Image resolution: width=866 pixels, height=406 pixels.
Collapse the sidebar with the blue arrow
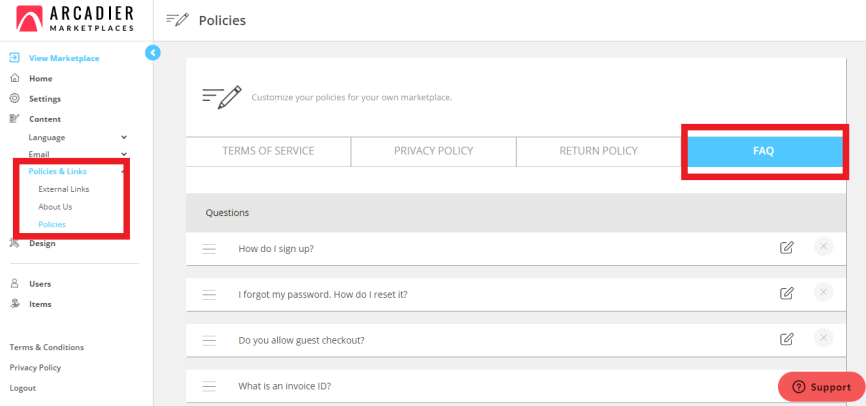153,52
